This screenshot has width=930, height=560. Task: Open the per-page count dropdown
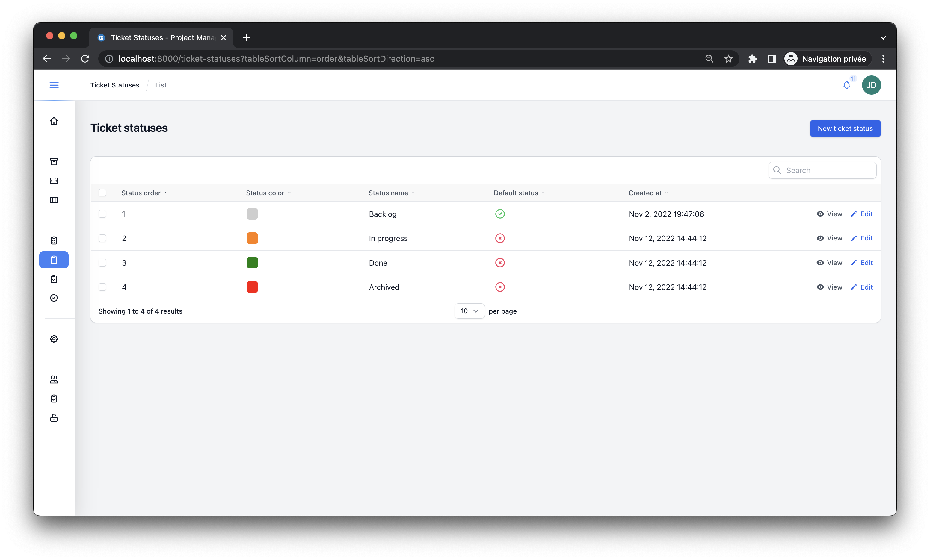(x=469, y=311)
